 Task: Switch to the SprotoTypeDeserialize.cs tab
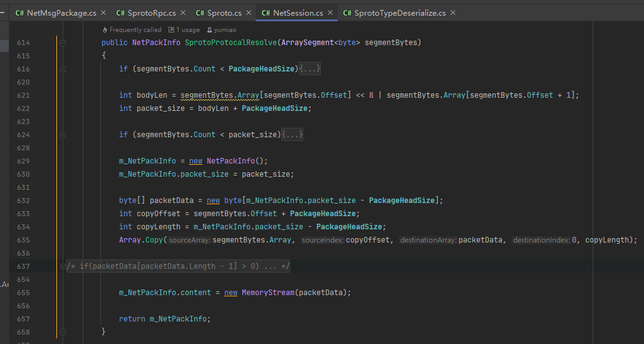[x=399, y=13]
